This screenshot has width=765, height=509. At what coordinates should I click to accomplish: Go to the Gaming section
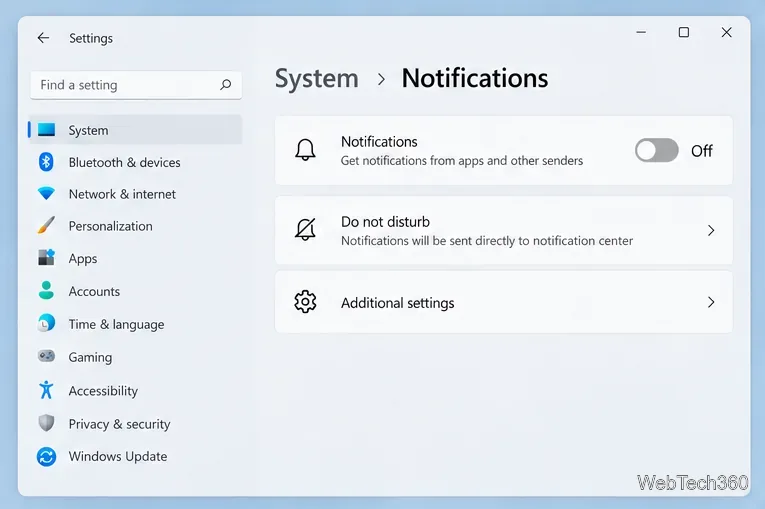pos(135,357)
